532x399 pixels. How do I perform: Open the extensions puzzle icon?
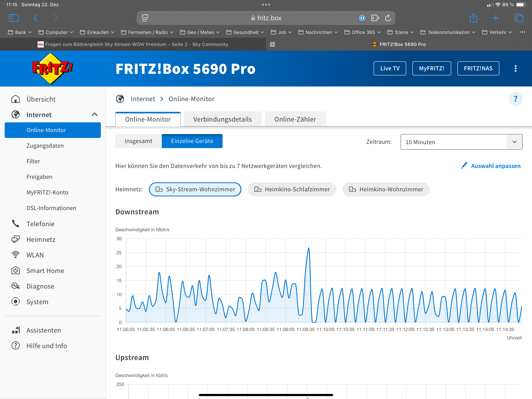375,18
